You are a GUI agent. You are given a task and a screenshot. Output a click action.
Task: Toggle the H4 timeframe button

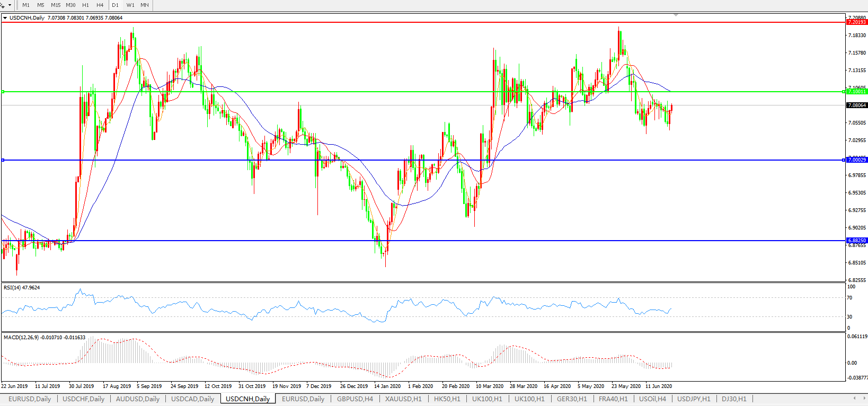click(100, 5)
